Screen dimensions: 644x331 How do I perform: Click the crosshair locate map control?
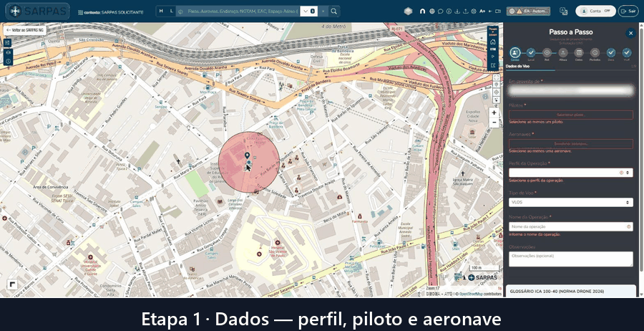496,92
